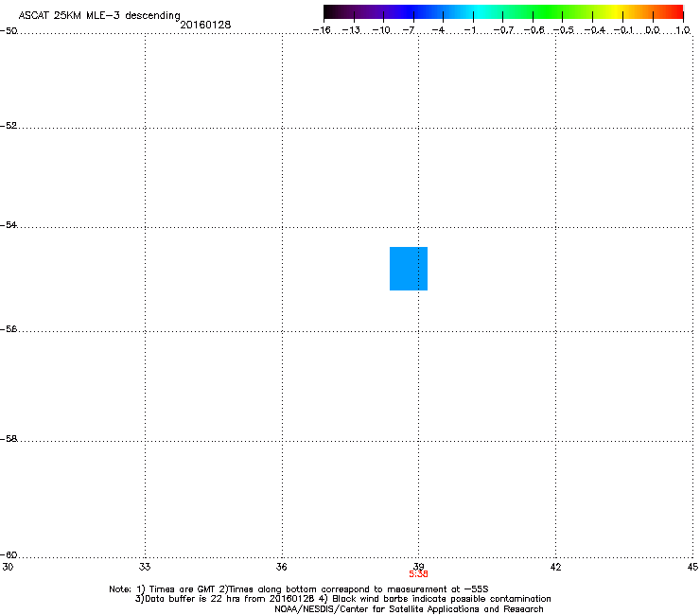Click the 39 longitude axis label

click(x=418, y=566)
